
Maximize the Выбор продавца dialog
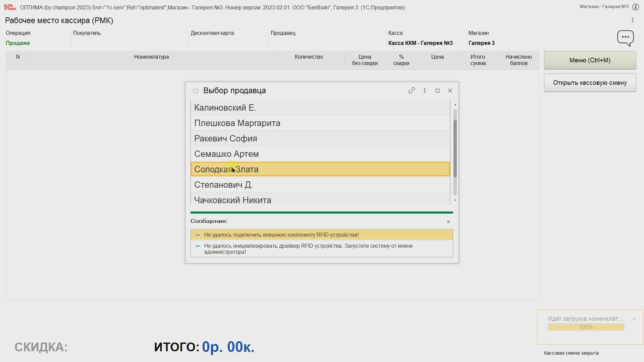437,90
